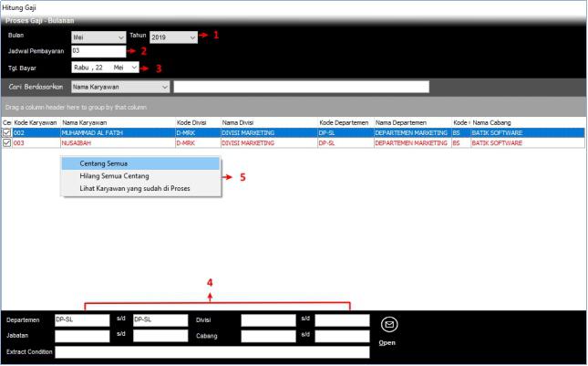Toggle checkbox for employee 003 Nusaibah

pos(8,143)
